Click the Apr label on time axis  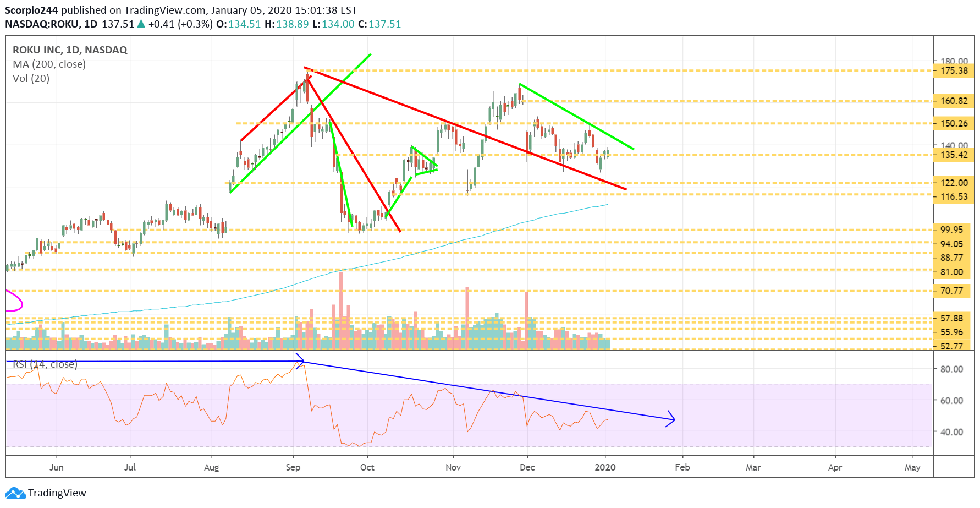[835, 468]
